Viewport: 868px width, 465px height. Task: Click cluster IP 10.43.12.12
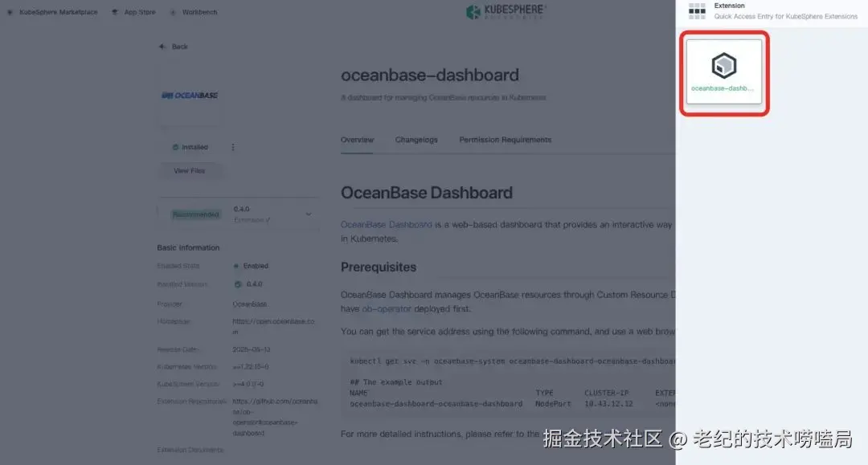tap(608, 404)
